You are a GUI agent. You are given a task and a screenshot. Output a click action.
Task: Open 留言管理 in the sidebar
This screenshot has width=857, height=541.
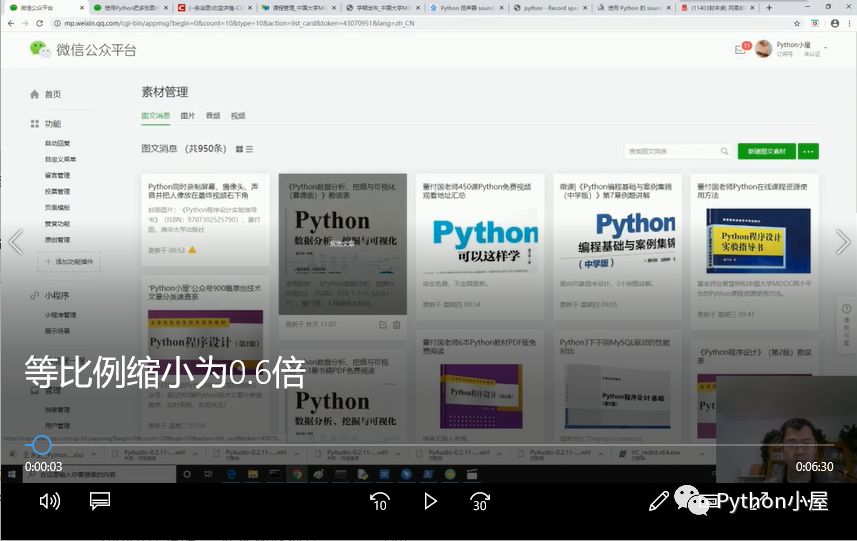point(57,175)
